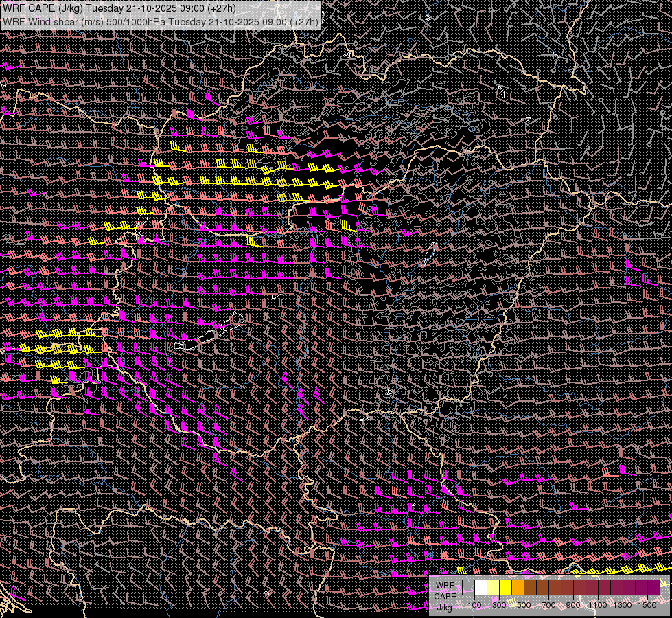Click the 1100 legend scale label

598,605
